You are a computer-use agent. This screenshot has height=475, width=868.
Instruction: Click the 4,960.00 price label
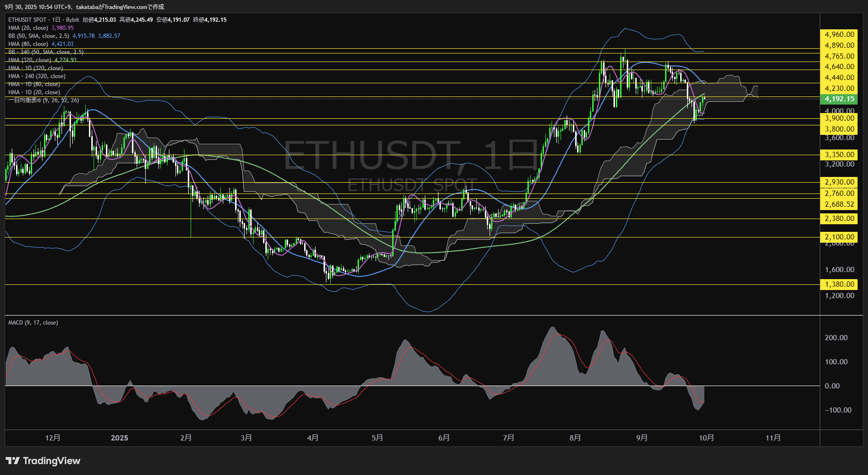click(839, 35)
